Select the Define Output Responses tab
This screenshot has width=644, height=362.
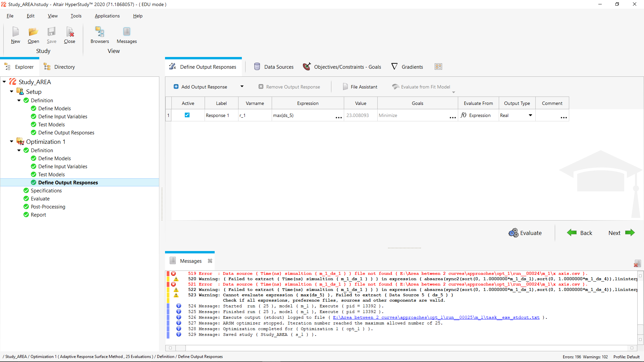tap(203, 67)
